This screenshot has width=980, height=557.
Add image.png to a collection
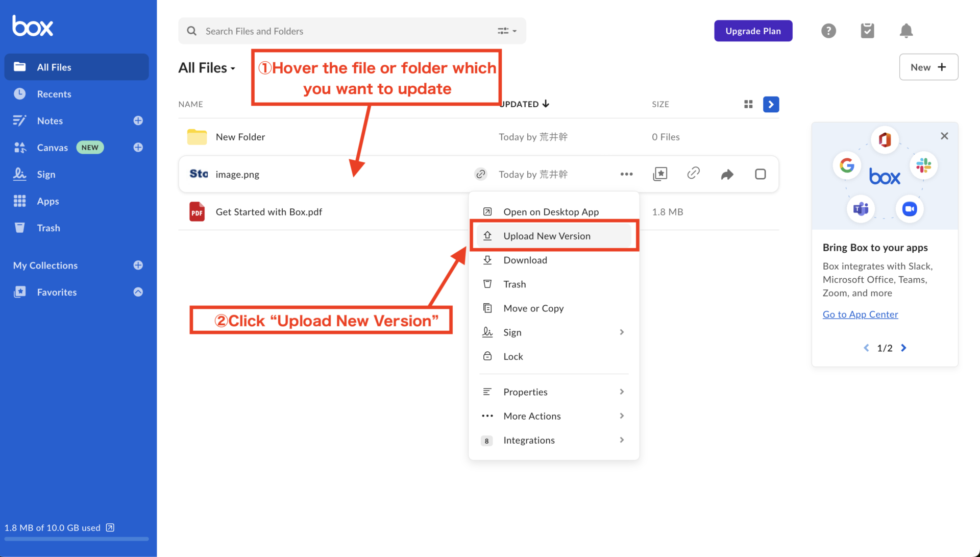point(660,174)
